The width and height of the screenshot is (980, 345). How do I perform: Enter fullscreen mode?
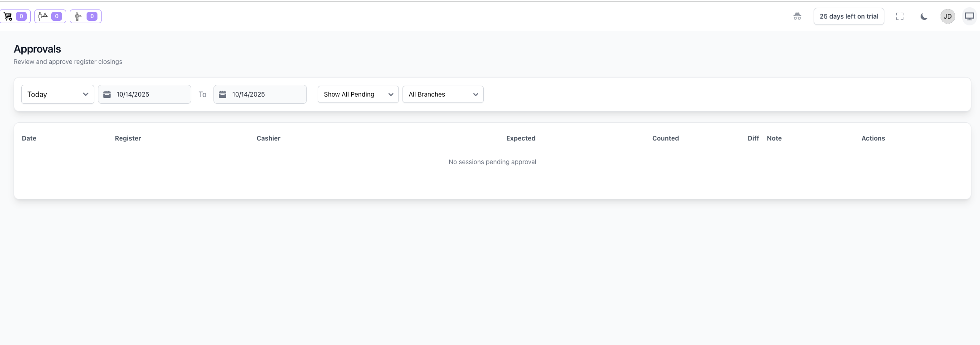coord(900,16)
